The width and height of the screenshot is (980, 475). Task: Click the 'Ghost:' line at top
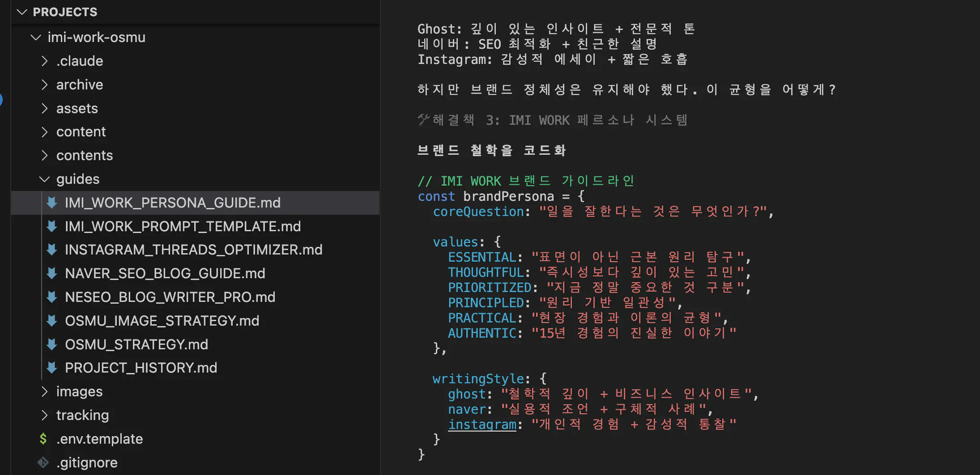tap(556, 29)
